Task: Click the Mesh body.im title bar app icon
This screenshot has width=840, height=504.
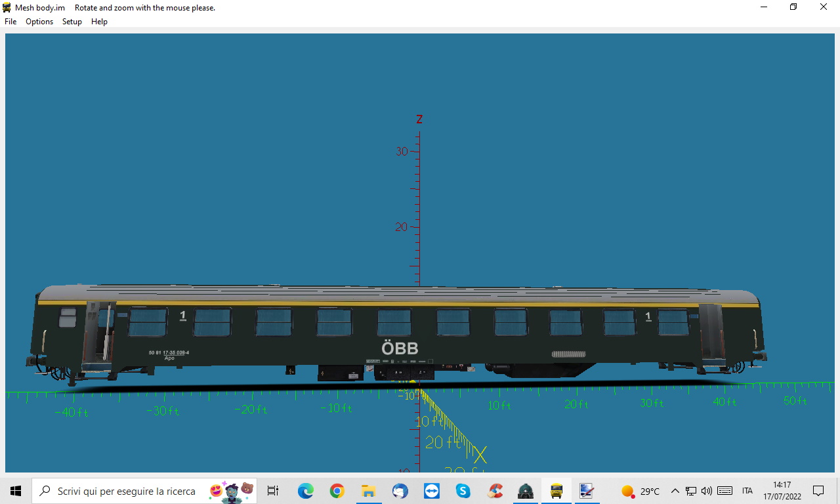Action: coord(7,7)
